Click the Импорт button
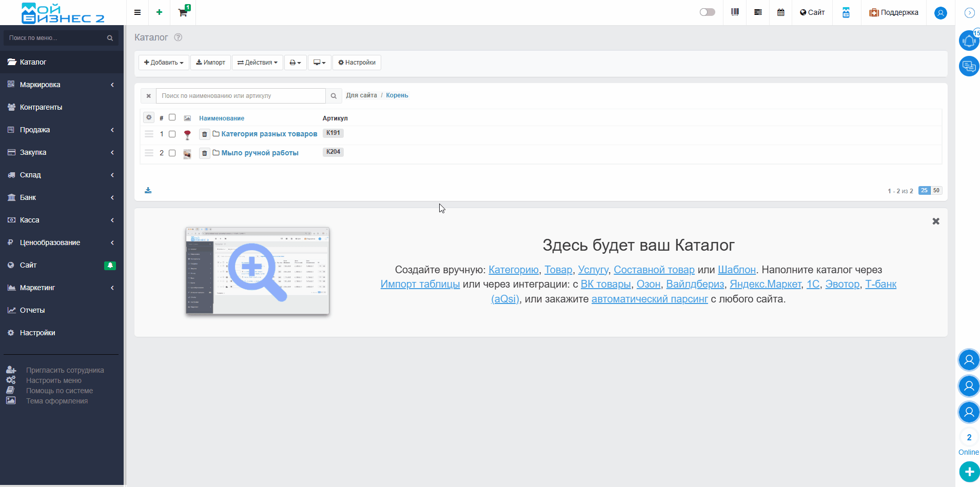 (210, 63)
